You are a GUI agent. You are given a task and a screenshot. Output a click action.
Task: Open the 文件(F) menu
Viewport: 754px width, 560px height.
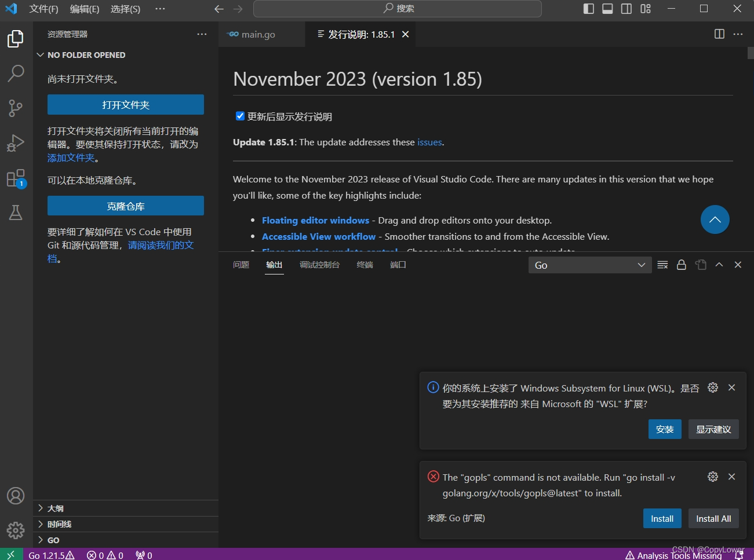[43, 9]
